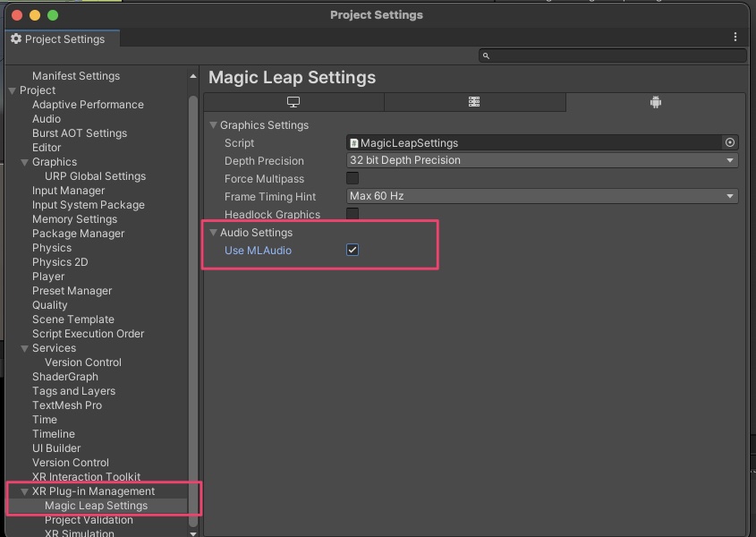756x537 pixels.
Task: Collapse the XR Plug-in Management node
Action: click(x=24, y=491)
